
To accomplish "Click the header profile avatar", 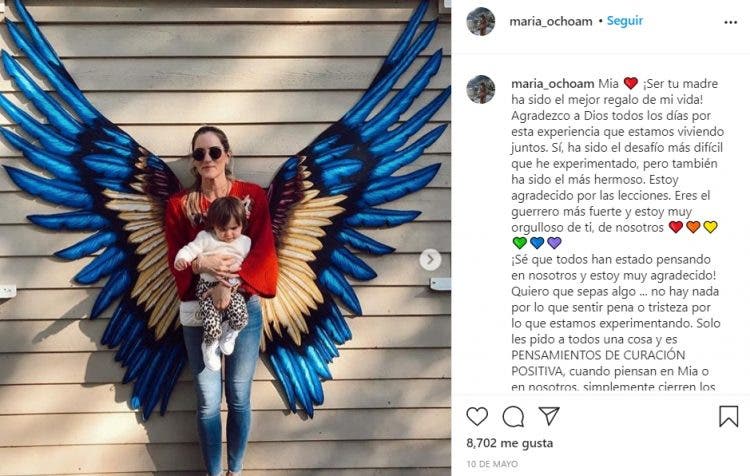I will tap(481, 22).
